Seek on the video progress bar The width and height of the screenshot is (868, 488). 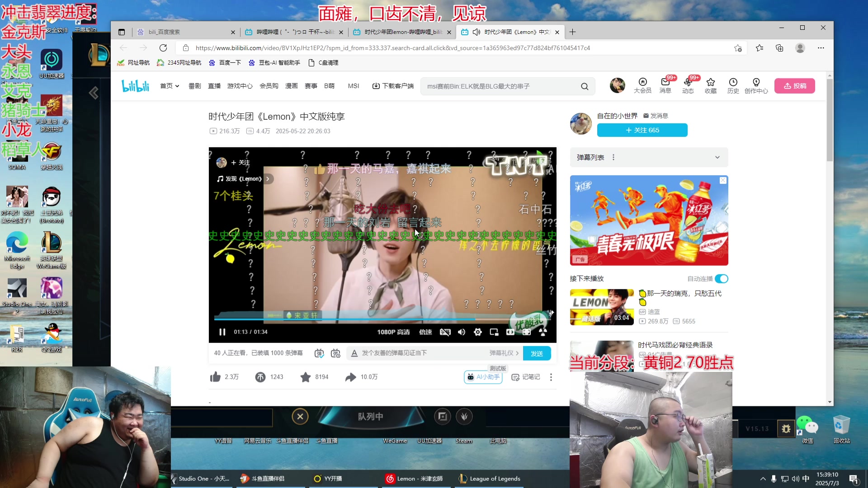382,319
